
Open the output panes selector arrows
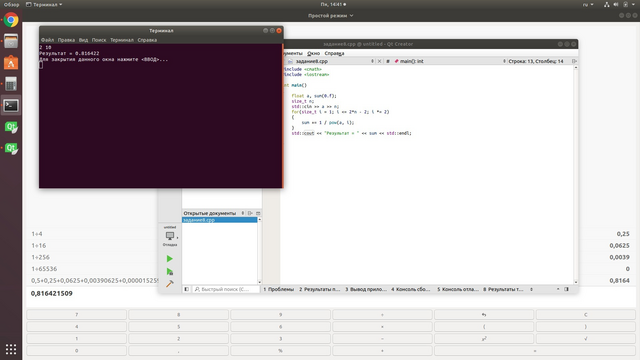(x=531, y=289)
